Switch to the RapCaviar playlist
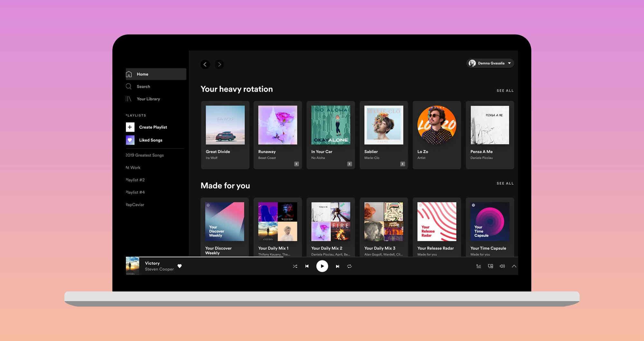Screen dimensions: 644x341 [x=135, y=205]
